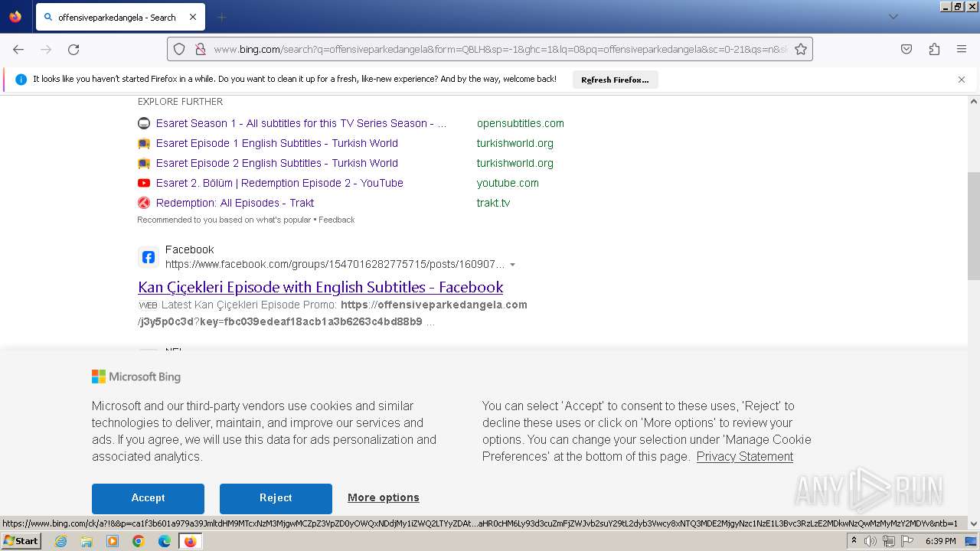
Task: Click the forward navigation arrow
Action: [x=46, y=49]
